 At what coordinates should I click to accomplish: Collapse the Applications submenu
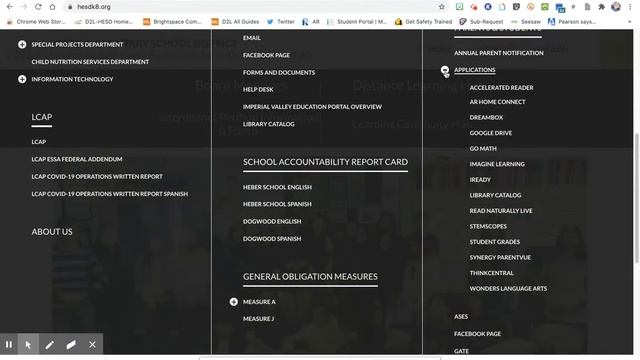pos(445,70)
